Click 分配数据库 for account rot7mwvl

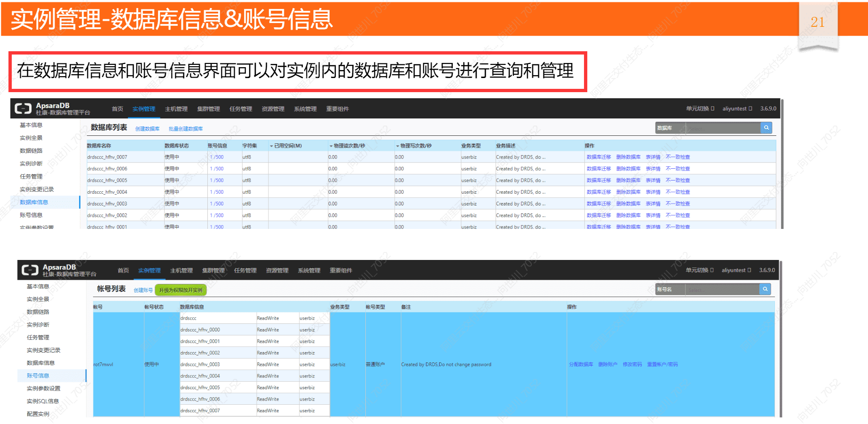[x=581, y=364]
